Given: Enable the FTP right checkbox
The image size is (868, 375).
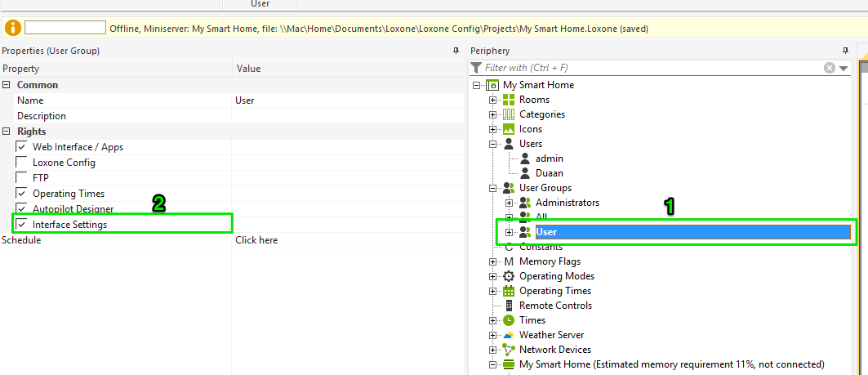Looking at the screenshot, I should 22,177.
